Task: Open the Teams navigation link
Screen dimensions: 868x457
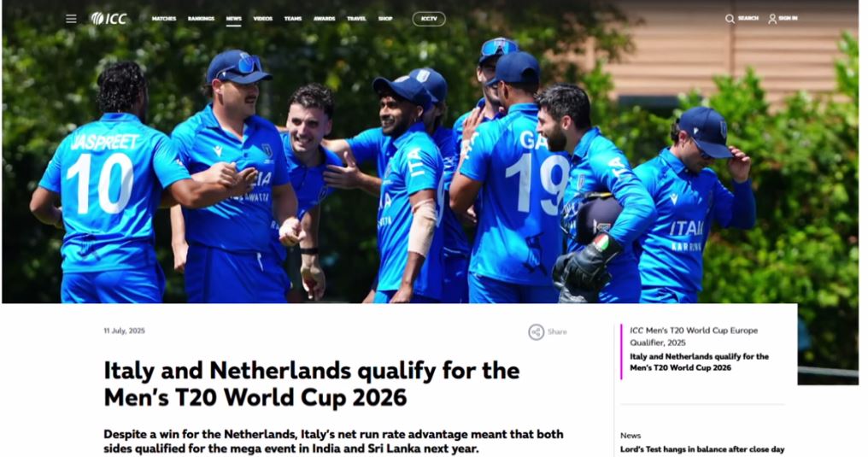Action: pyautogui.click(x=293, y=19)
